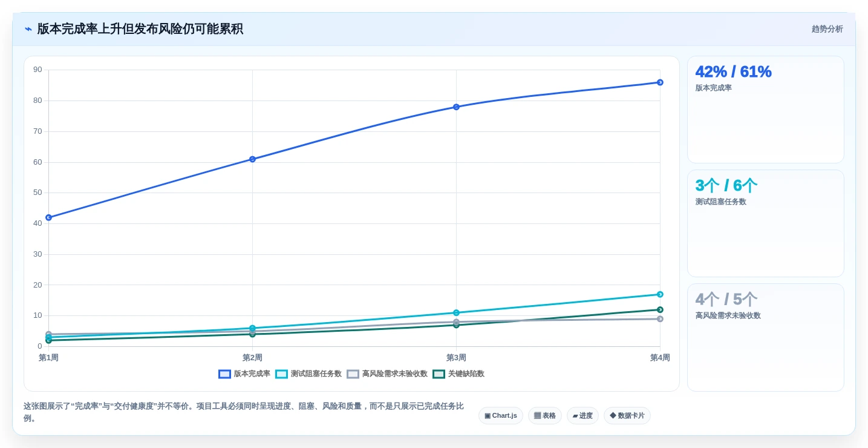
Task: Click the 第4周 x-axis label
Action: (x=660, y=358)
